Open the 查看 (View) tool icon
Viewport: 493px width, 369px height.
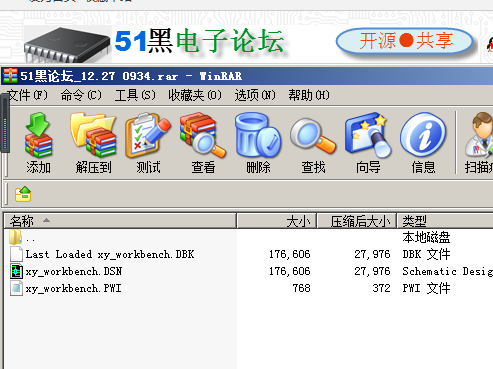(x=203, y=135)
